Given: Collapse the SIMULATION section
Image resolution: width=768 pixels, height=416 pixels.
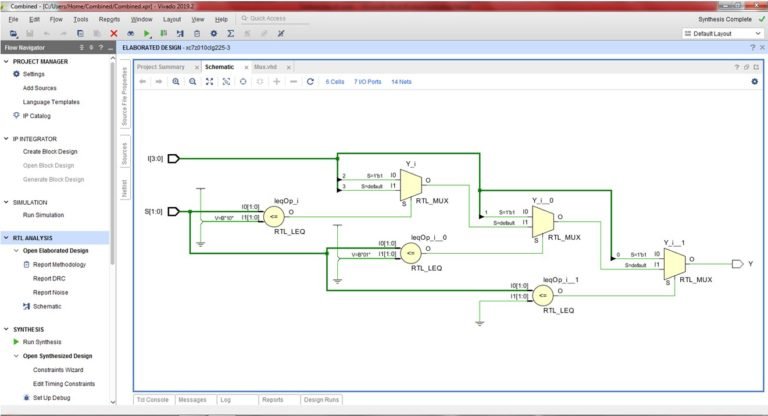Looking at the screenshot, I should 6,202.
